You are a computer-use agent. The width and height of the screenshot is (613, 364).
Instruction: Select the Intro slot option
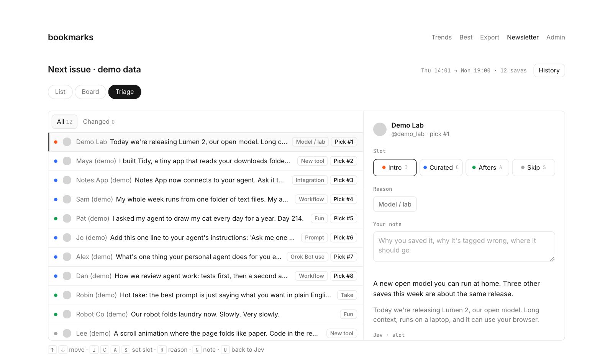click(x=395, y=168)
